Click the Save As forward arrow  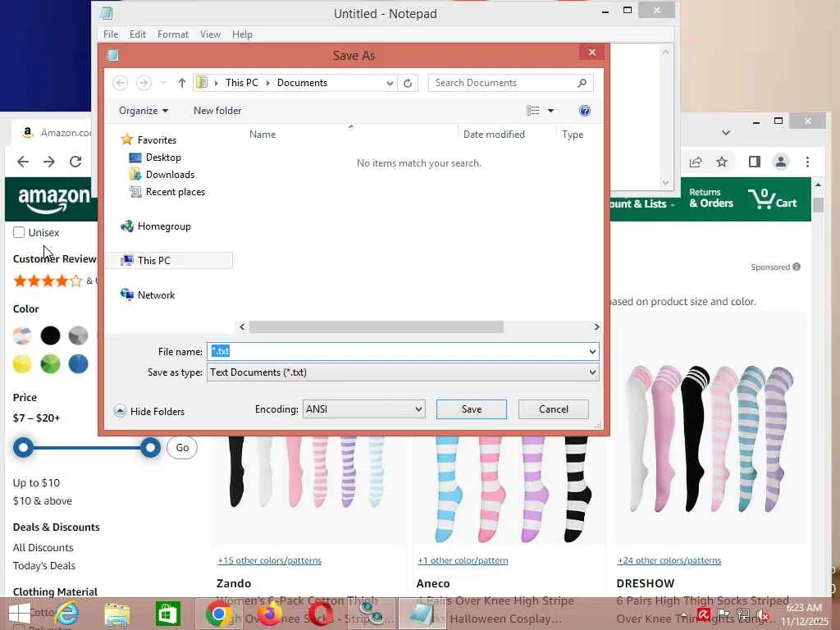click(x=144, y=83)
